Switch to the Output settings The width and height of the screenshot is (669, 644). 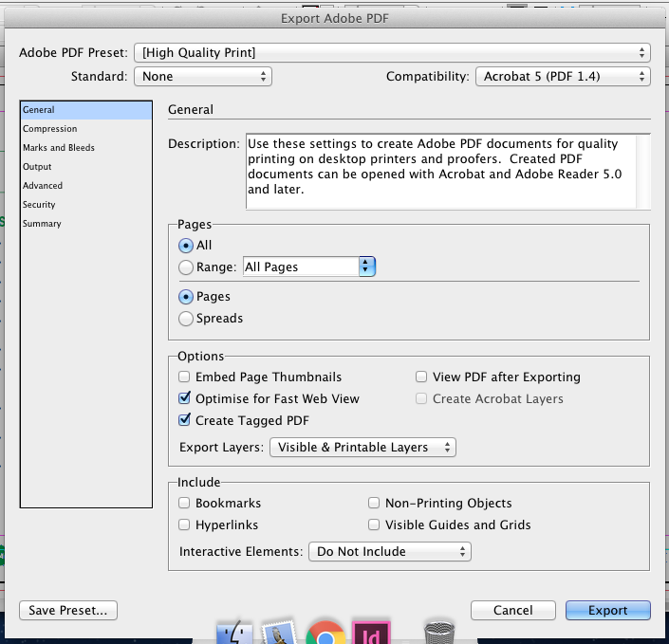[x=85, y=167]
